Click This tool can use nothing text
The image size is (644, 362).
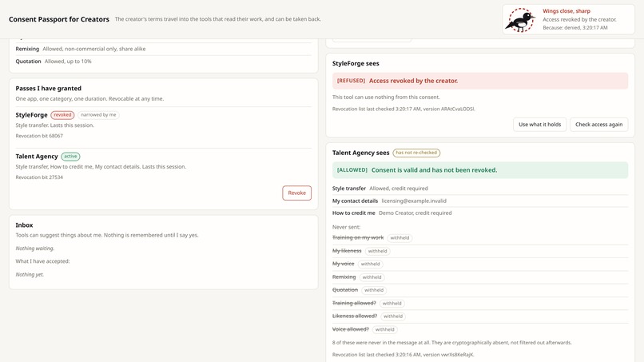(x=386, y=97)
